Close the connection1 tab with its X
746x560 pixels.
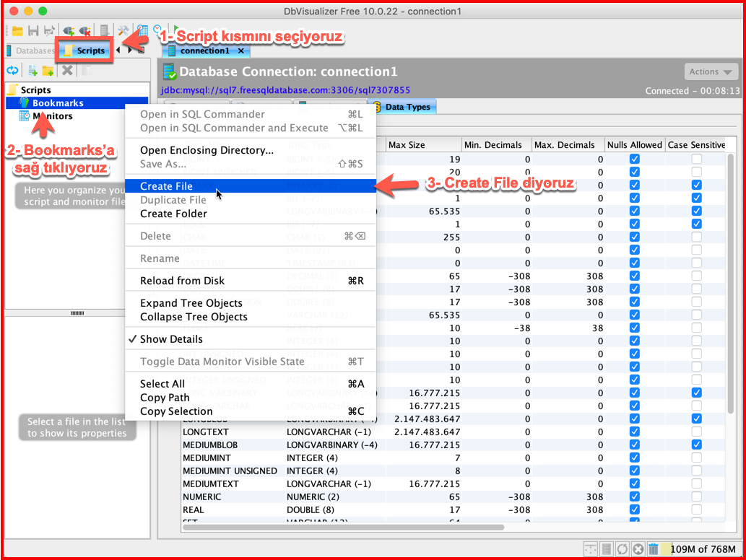(241, 51)
